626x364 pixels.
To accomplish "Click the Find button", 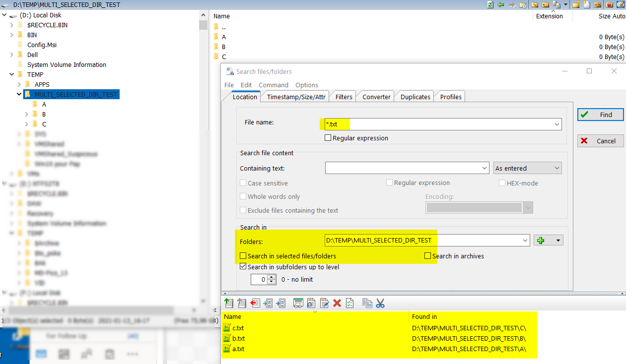I will point(600,115).
